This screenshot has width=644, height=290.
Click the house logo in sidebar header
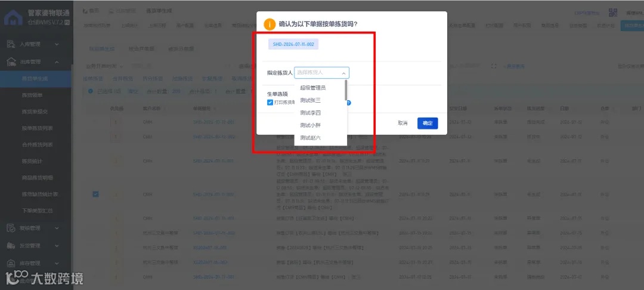[13, 19]
